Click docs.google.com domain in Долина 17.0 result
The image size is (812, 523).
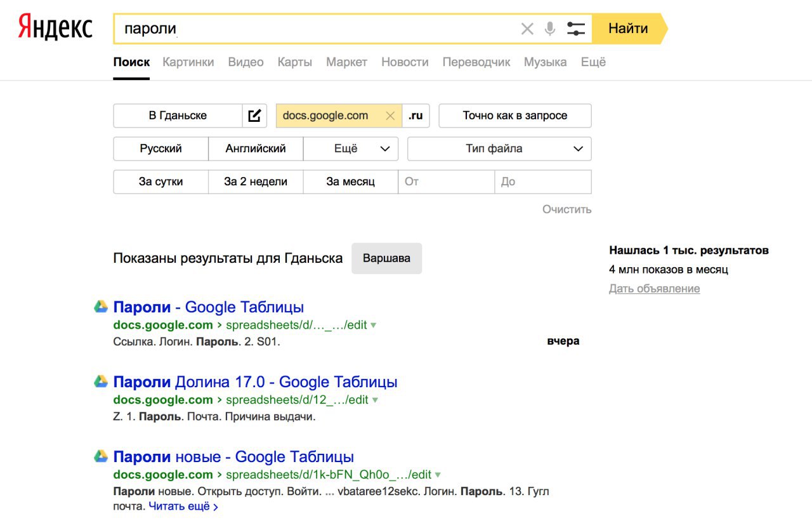tap(163, 400)
